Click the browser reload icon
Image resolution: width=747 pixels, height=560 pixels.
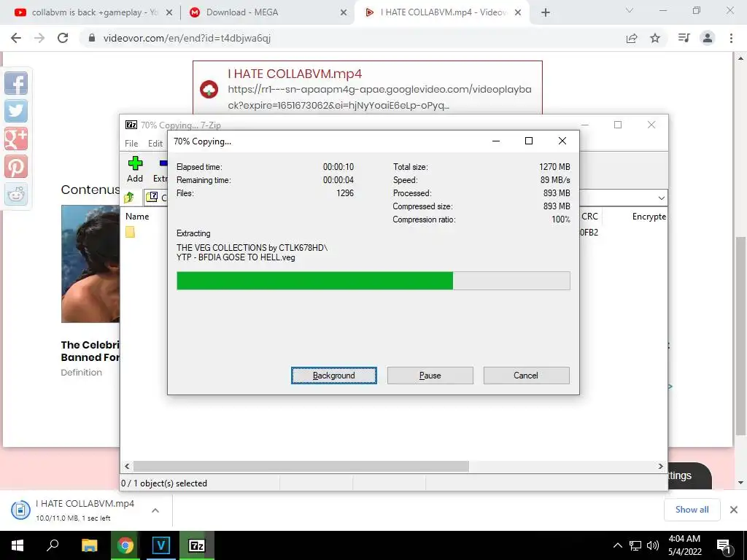(x=63, y=38)
